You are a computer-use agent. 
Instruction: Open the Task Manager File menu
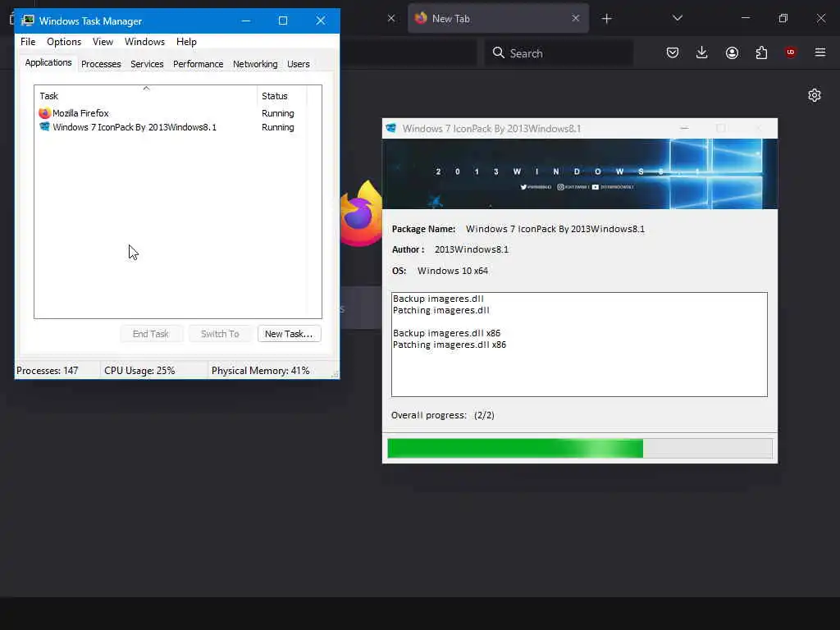28,42
